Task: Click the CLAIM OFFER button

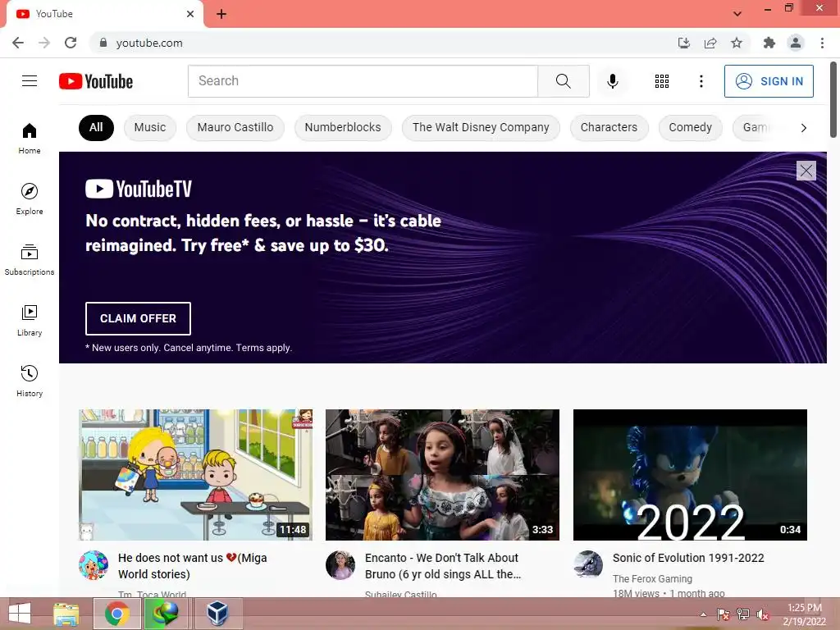Action: point(138,318)
